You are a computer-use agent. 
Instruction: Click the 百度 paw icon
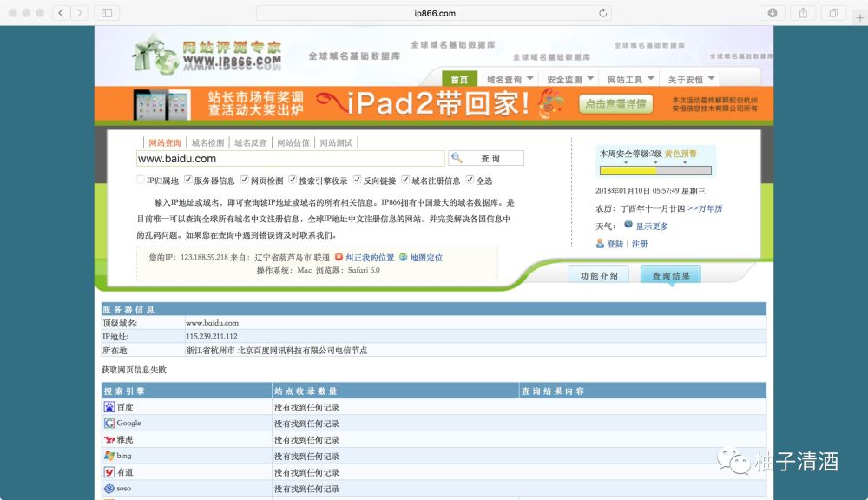[109, 407]
